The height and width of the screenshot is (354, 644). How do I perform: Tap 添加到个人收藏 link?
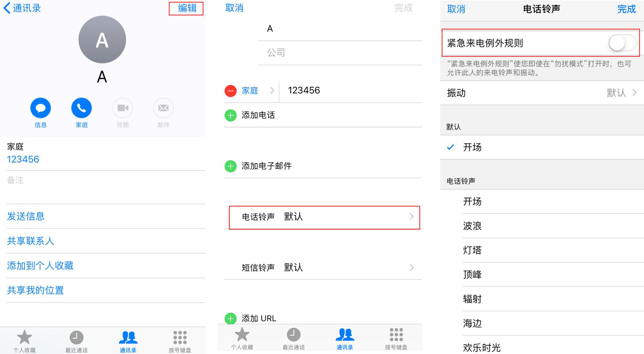(40, 266)
